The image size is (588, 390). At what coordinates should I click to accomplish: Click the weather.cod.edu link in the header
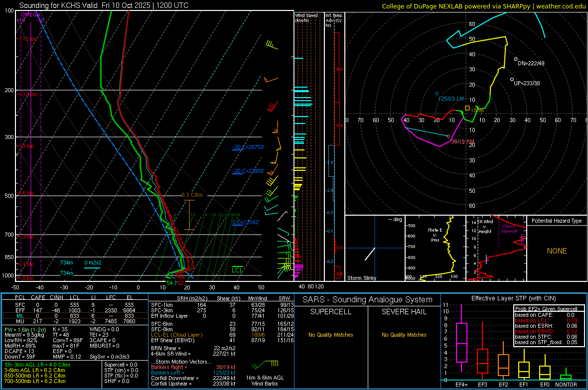562,6
